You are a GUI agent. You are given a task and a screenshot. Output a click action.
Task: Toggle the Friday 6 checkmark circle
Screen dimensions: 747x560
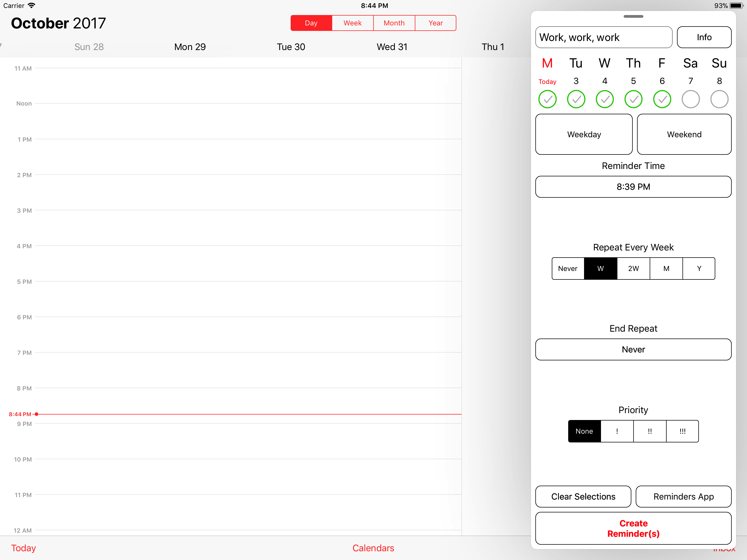point(662,99)
